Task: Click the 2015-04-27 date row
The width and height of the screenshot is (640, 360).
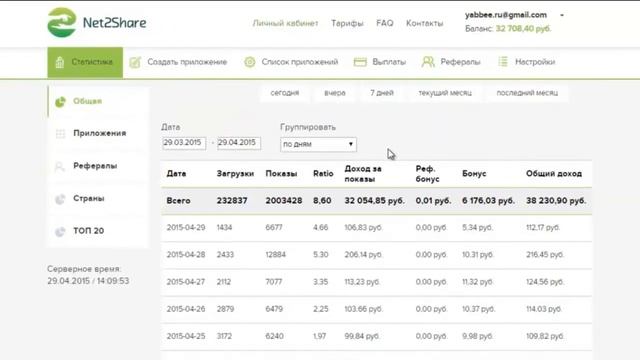Action: pyautogui.click(x=376, y=282)
